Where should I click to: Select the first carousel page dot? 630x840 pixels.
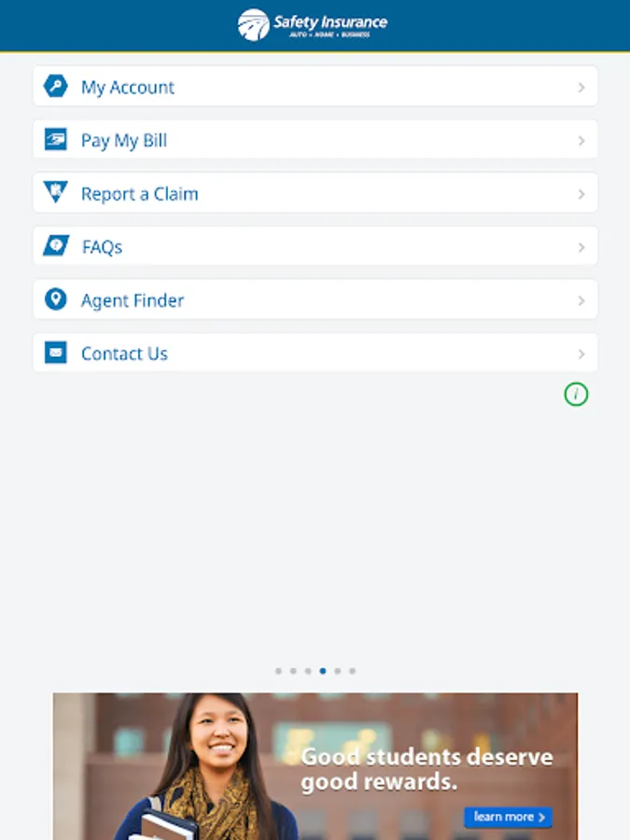point(278,671)
